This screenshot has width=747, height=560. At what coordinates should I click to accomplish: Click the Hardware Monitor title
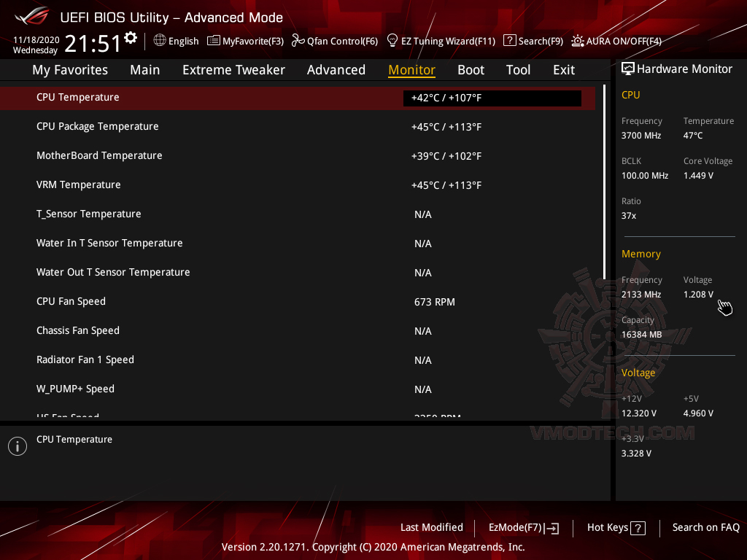point(684,69)
